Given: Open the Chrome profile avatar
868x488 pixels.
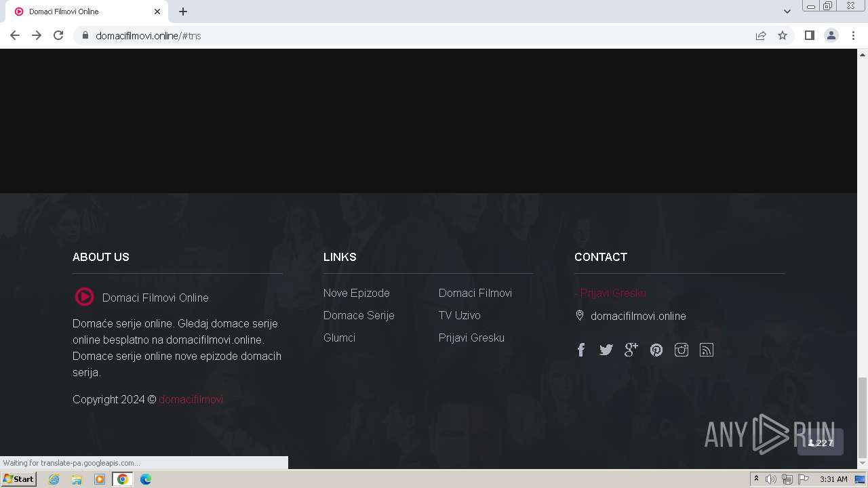Looking at the screenshot, I should point(831,35).
